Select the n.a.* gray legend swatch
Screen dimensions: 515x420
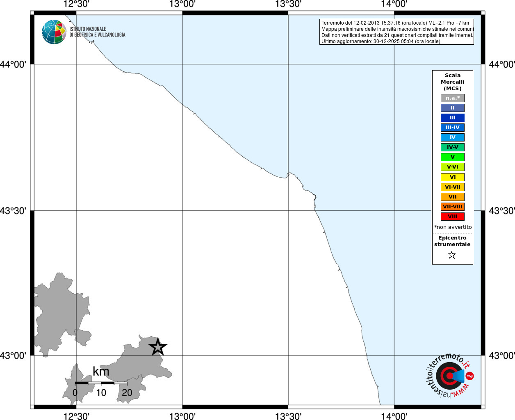point(453,98)
